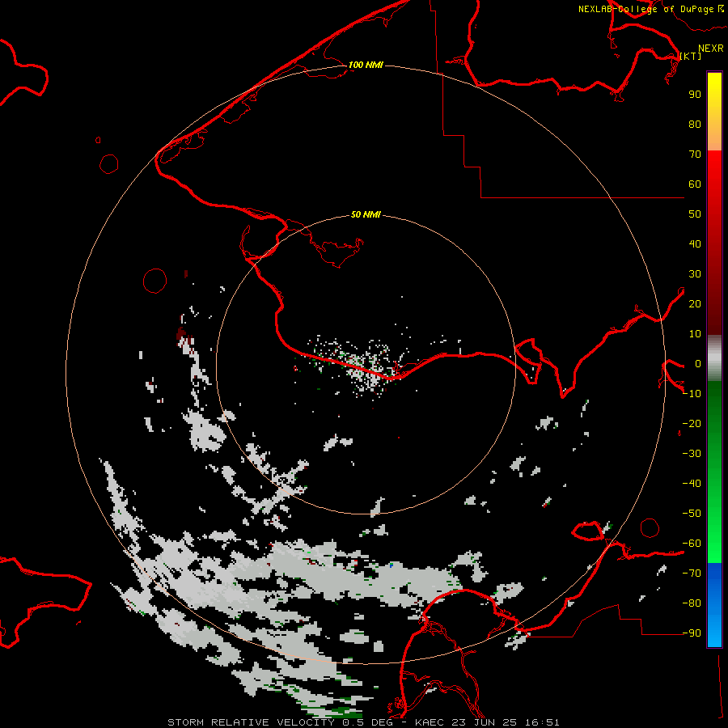The width and height of the screenshot is (728, 728).
Task: Click the "90" velocity scale label
Action: coord(695,95)
